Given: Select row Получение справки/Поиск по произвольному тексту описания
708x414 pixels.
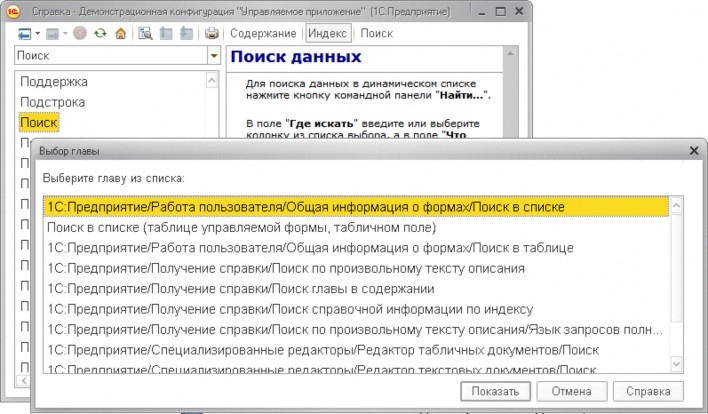Looking at the screenshot, I should coord(356,268).
